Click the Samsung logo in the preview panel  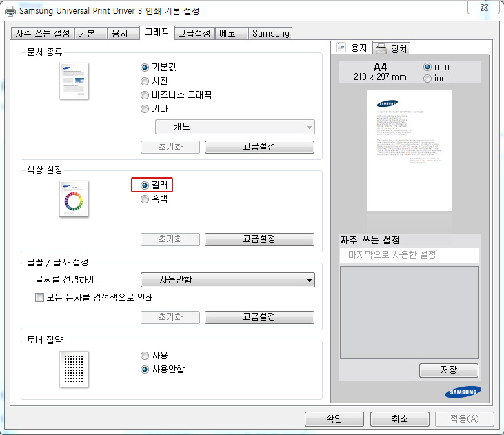(x=463, y=392)
